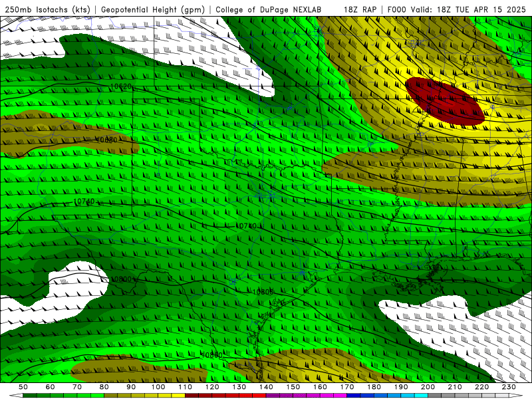
Task: Click the 10680 height contour label
Action: click(x=106, y=140)
